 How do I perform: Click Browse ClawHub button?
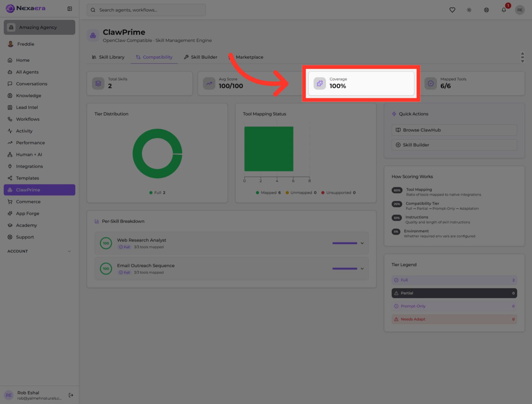[454, 130]
